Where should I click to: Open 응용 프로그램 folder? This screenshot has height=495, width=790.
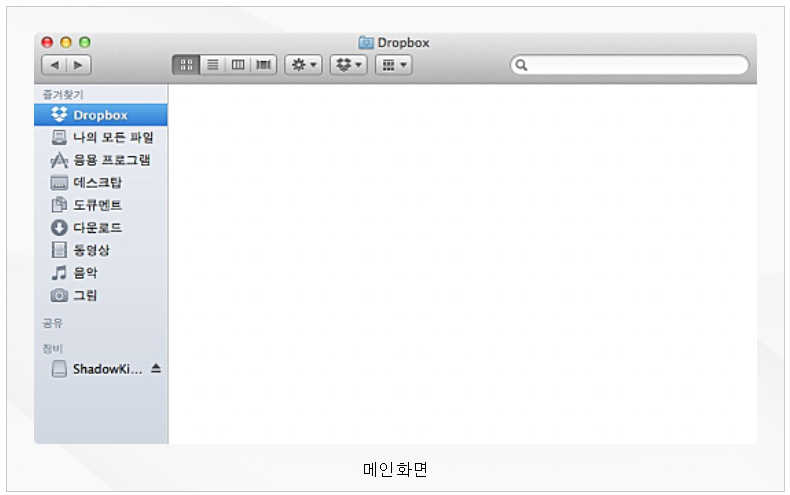click(101, 160)
